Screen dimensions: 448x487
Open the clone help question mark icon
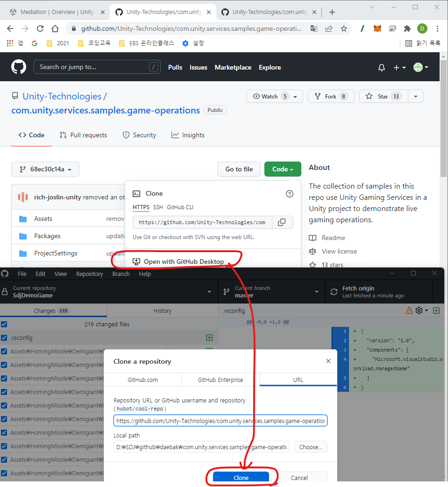[289, 194]
